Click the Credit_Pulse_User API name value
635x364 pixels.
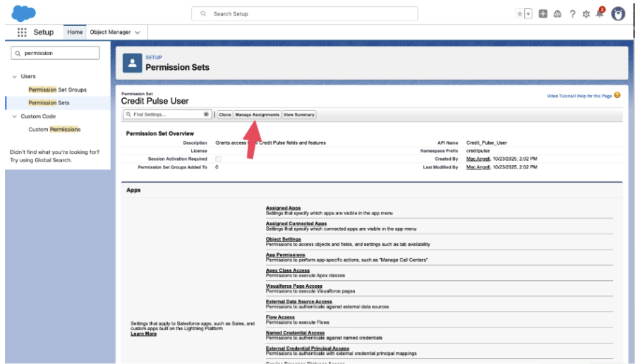pyautogui.click(x=486, y=142)
